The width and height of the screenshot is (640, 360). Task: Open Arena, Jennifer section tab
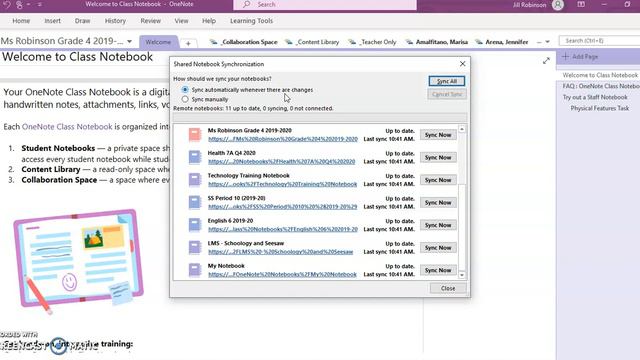coord(502,42)
